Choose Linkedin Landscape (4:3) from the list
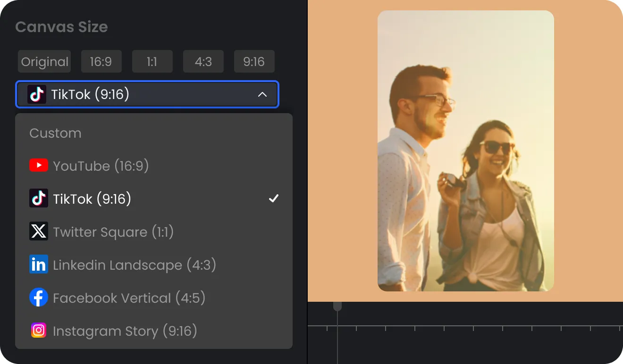This screenshot has width=623, height=364. click(134, 265)
